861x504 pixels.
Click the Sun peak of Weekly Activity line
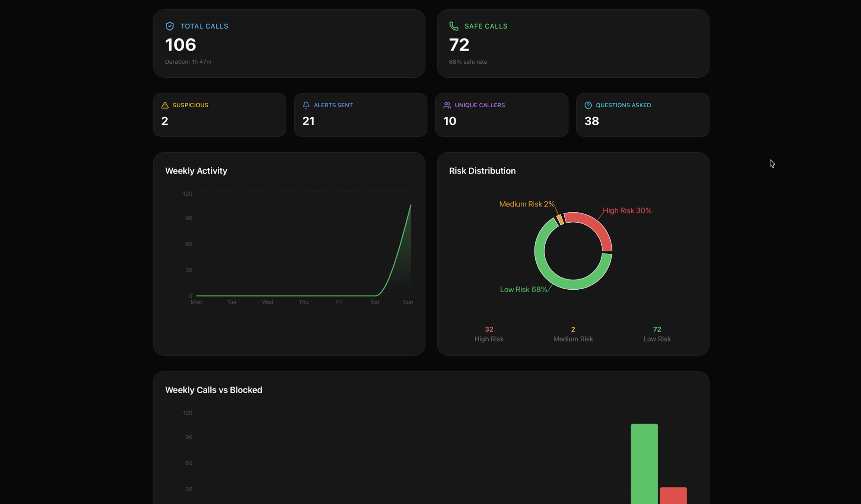410,205
